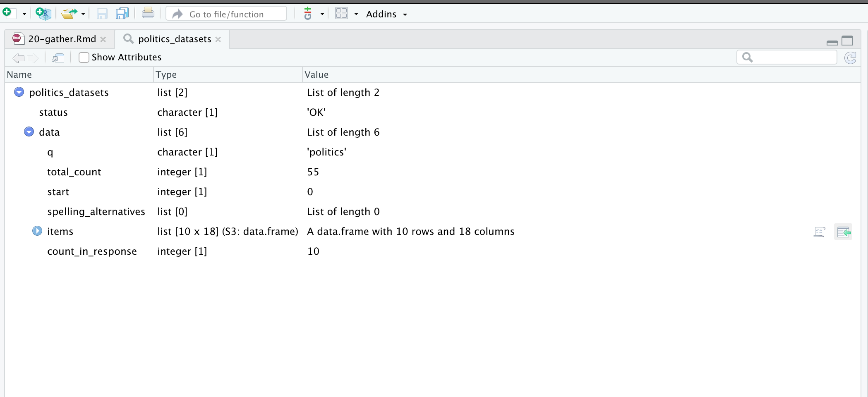
Task: Close the politics_datasets tab
Action: coord(218,39)
